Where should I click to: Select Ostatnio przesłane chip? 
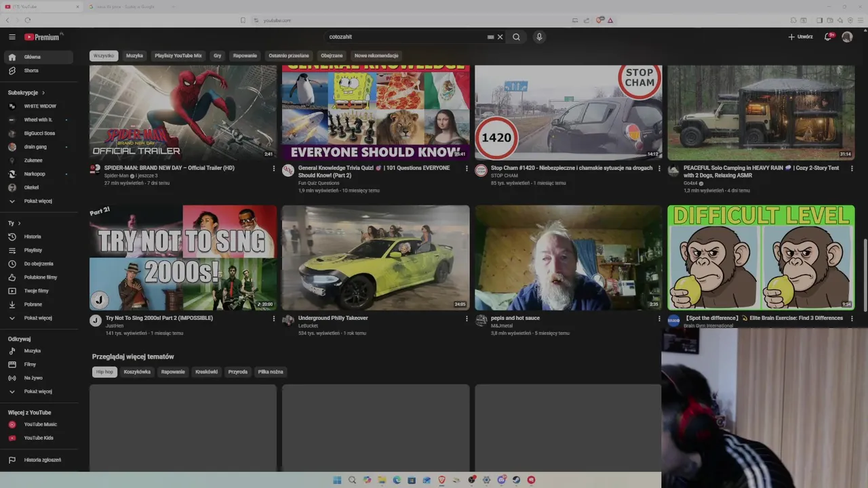pos(289,56)
